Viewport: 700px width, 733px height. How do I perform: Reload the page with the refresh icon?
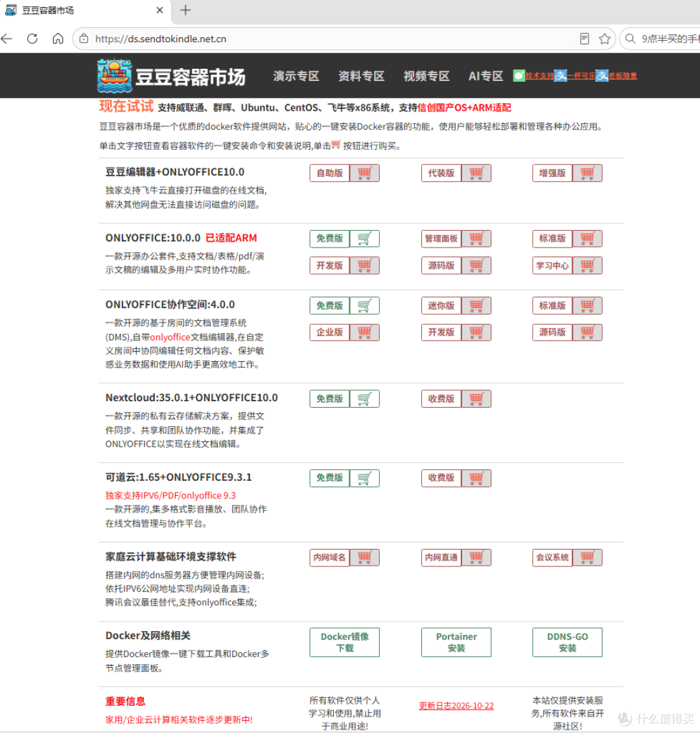(x=32, y=39)
